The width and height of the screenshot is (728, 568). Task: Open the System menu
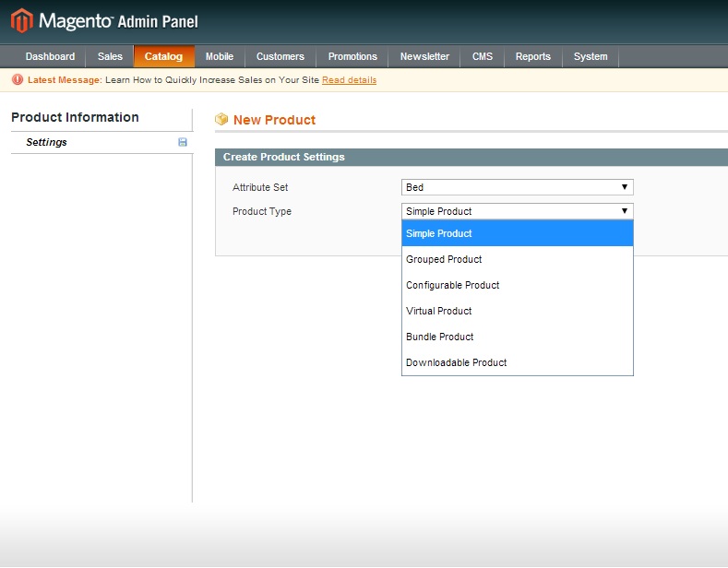point(591,56)
